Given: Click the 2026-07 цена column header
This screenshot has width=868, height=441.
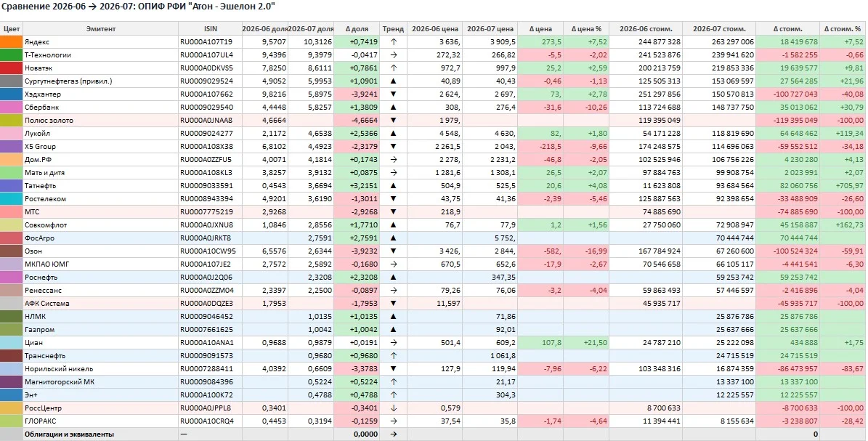Looking at the screenshot, I should pos(490,29).
